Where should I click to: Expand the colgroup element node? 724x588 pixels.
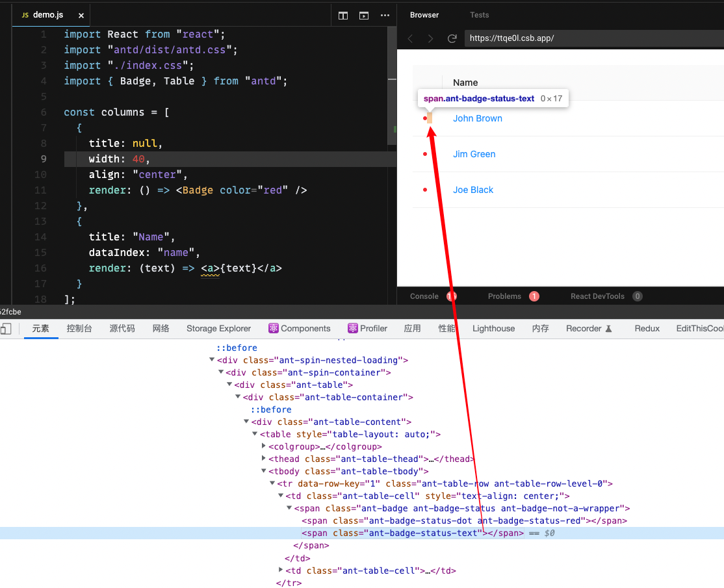[x=264, y=446]
